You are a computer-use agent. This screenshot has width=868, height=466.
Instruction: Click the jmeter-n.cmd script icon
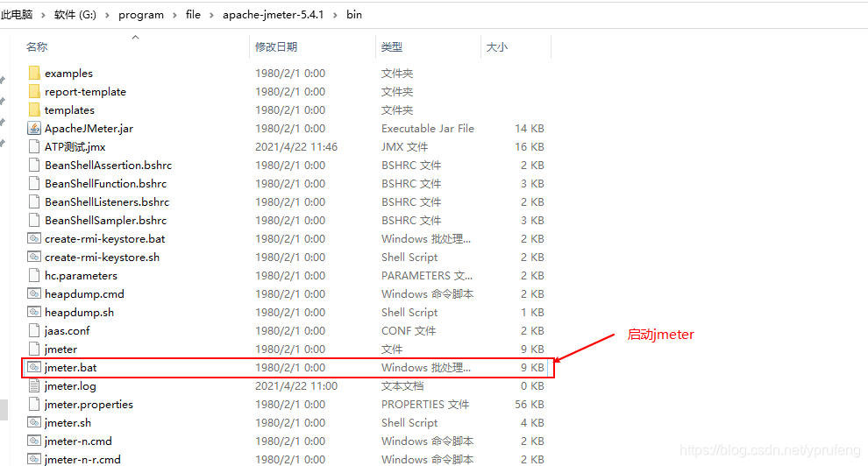(x=34, y=441)
